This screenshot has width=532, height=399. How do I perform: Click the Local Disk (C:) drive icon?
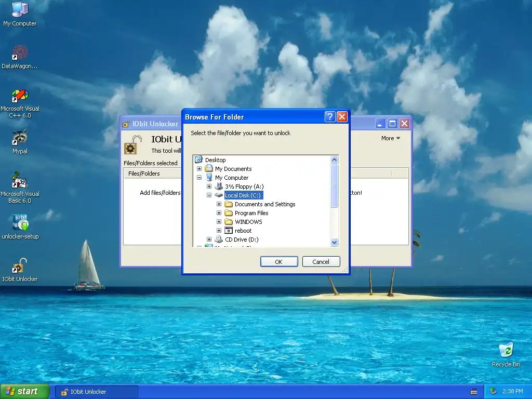(x=219, y=195)
